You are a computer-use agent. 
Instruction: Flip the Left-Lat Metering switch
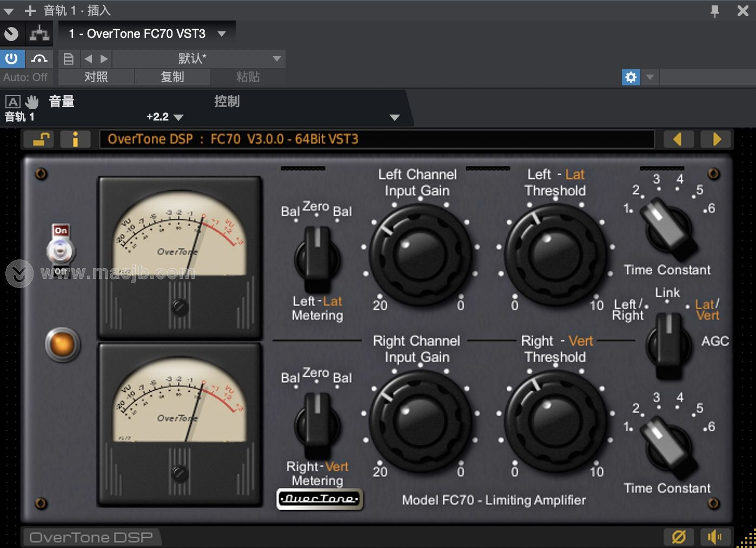pyautogui.click(x=317, y=258)
